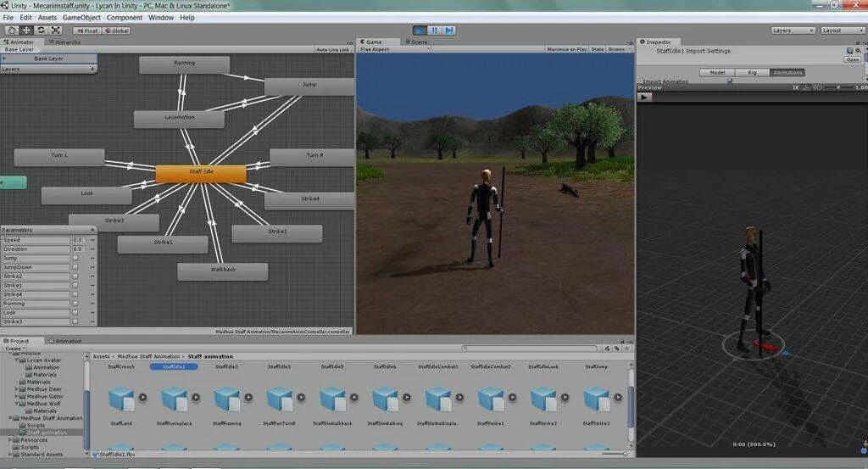Toggle the Strike1 parameter checkbox
Viewport: 868px width, 469px height.
click(75, 285)
